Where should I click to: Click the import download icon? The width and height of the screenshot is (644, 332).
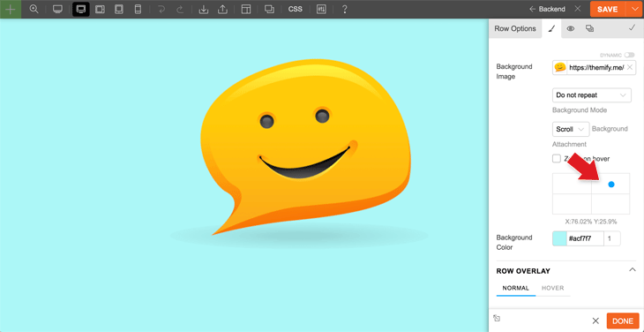204,9
